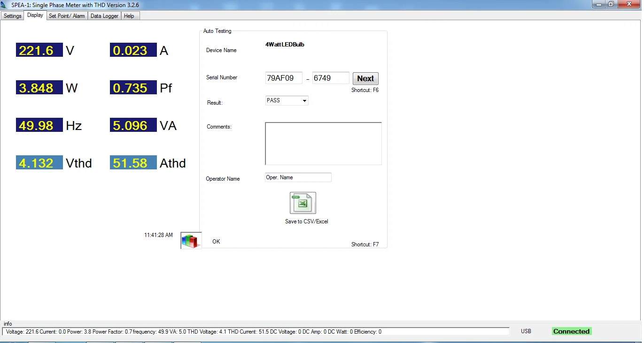
Task: Open the Help tab
Action: coord(129,15)
